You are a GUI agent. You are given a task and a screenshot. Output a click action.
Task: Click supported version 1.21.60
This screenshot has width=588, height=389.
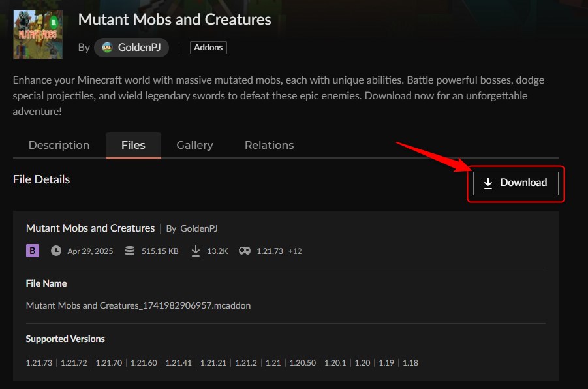(x=144, y=363)
